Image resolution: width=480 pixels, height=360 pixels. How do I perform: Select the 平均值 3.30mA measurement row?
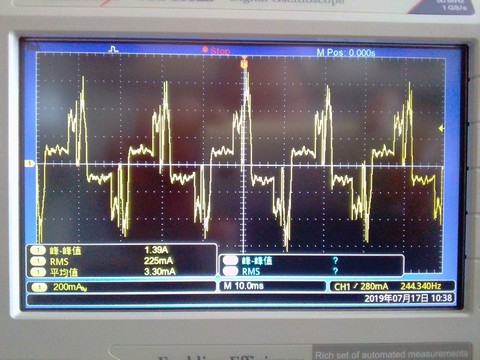(x=122, y=272)
